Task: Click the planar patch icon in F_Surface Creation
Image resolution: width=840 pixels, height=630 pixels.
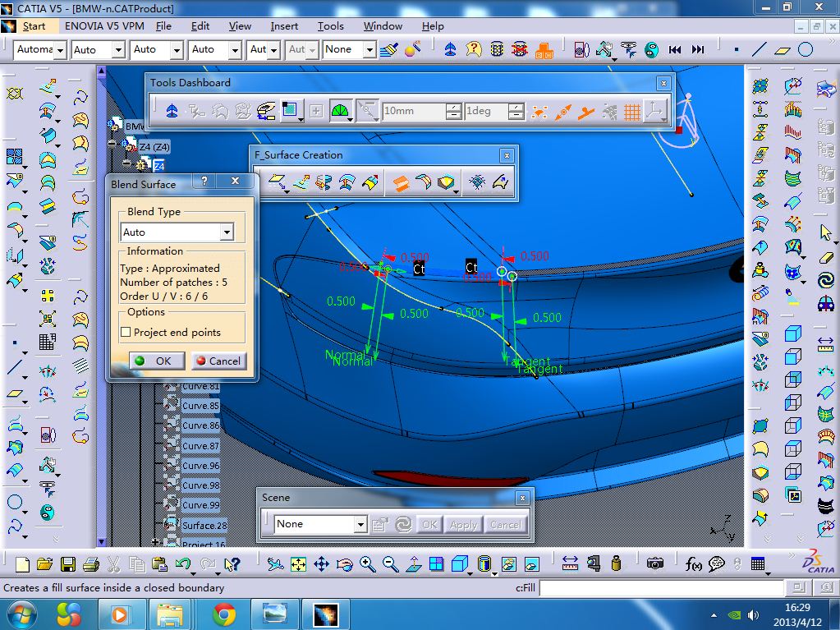Action: point(277,182)
